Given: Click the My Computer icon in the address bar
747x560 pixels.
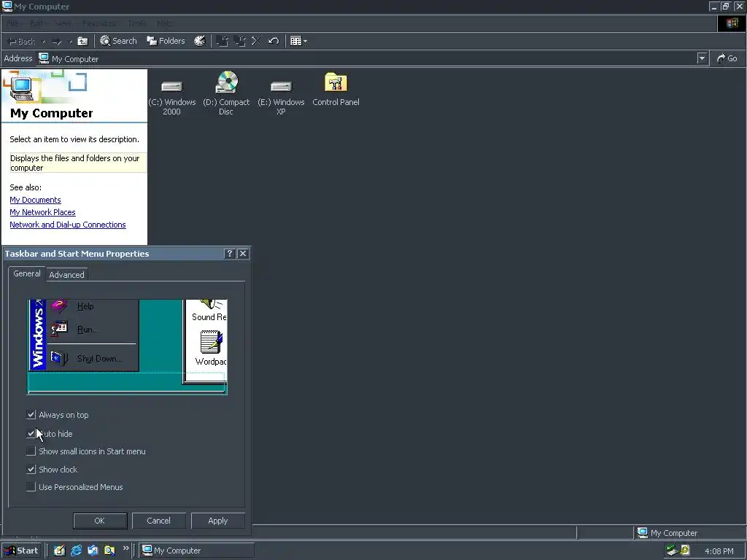Looking at the screenshot, I should coord(44,58).
